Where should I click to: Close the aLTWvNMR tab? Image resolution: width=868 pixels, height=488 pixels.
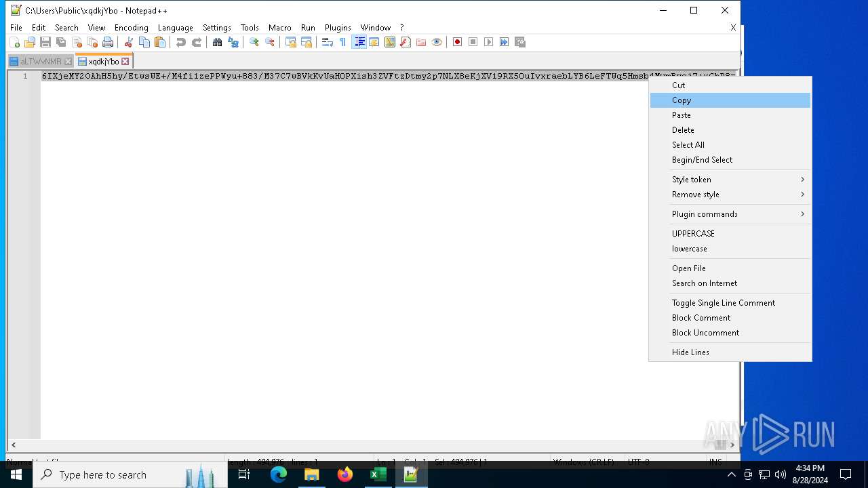pos(68,62)
